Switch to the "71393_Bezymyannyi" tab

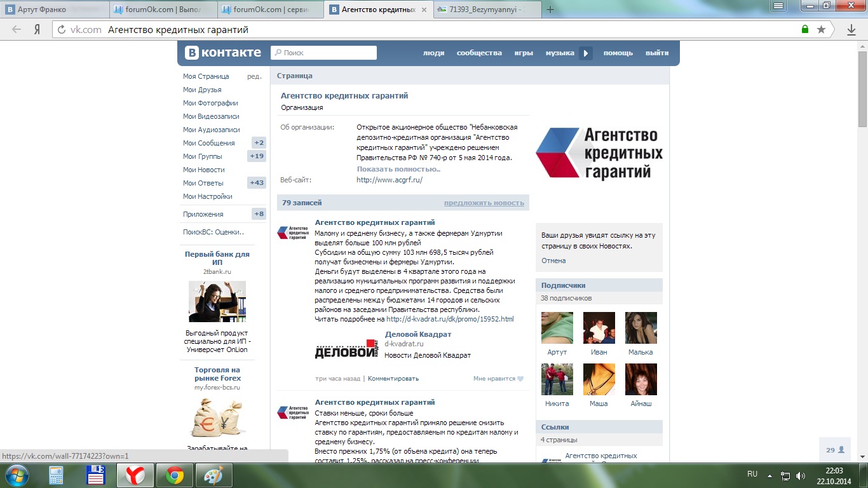487,10
